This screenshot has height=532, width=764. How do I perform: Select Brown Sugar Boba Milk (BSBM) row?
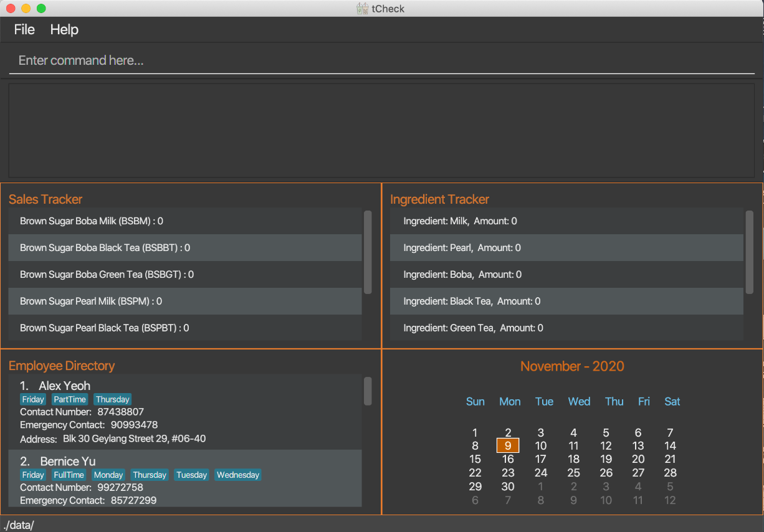185,221
